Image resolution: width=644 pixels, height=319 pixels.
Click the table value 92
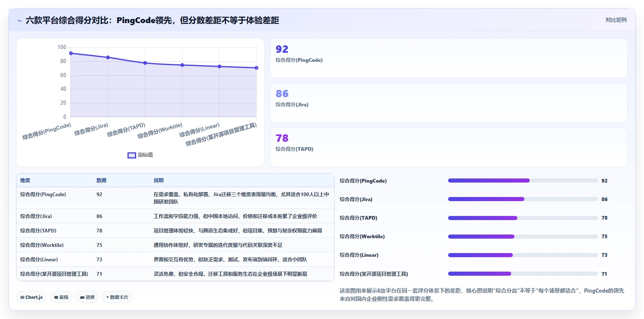[99, 194]
